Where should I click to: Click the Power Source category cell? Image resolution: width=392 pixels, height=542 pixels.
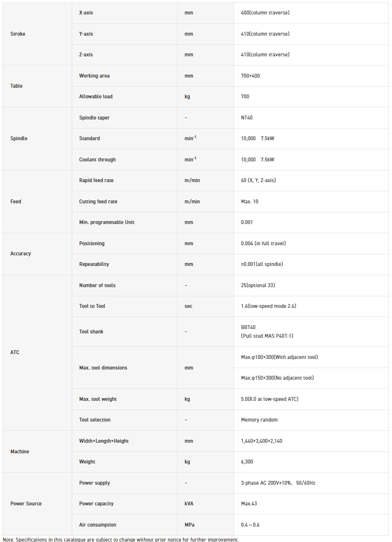pyautogui.click(x=26, y=503)
